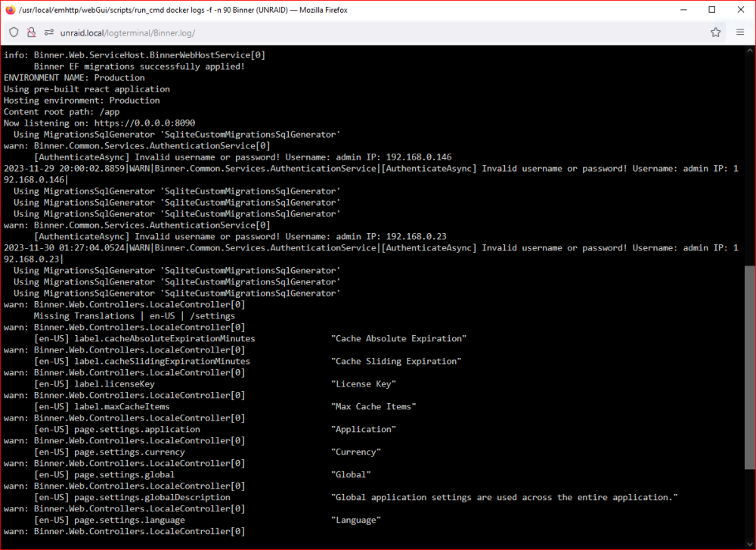Open the site permissions icon
Viewport: 756px width, 550px height.
[x=48, y=33]
